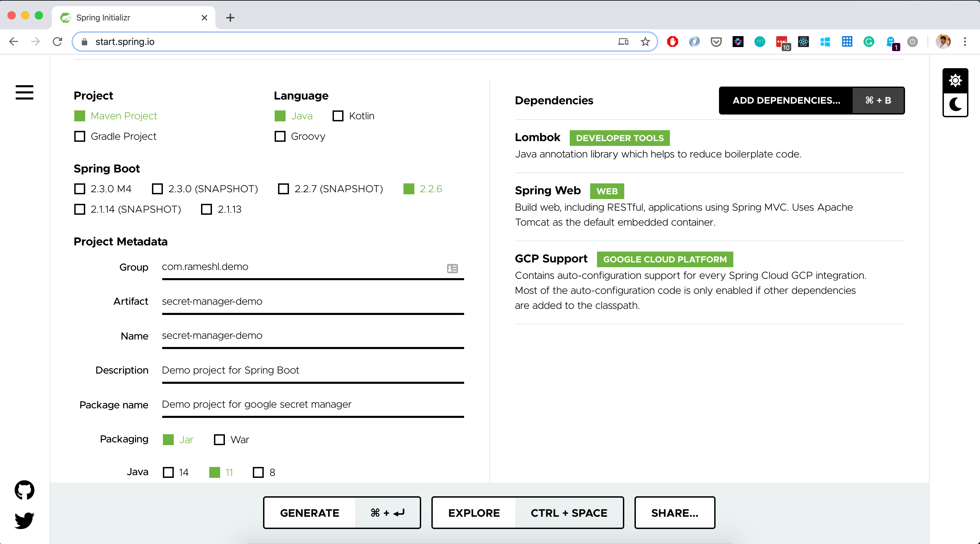Select Gradle Project as project type
Image resolution: width=980 pixels, height=544 pixels.
[79, 136]
